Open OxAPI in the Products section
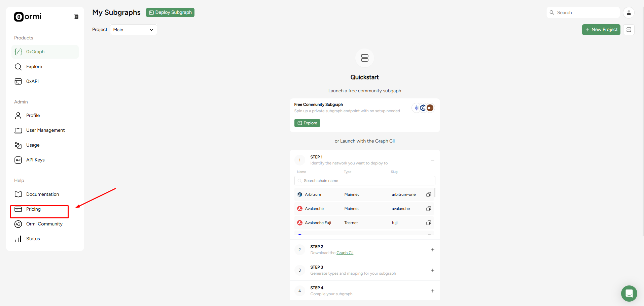644x306 pixels. pos(32,81)
